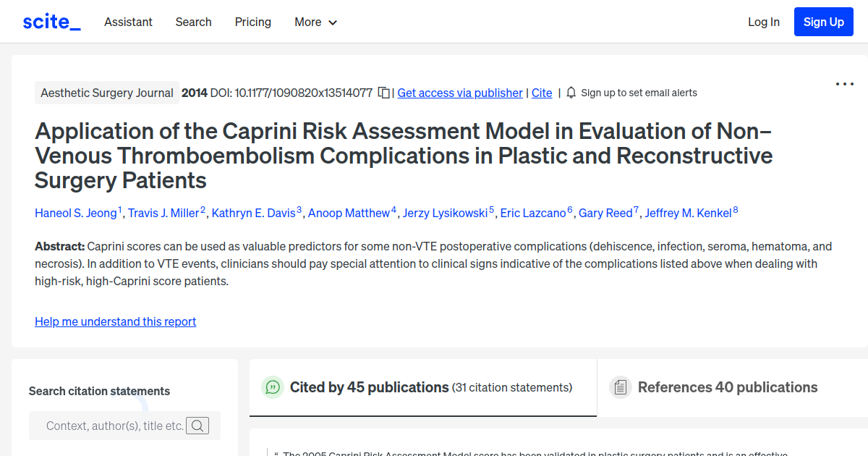Switch to the Cited by 45 publications tab

coord(422,387)
